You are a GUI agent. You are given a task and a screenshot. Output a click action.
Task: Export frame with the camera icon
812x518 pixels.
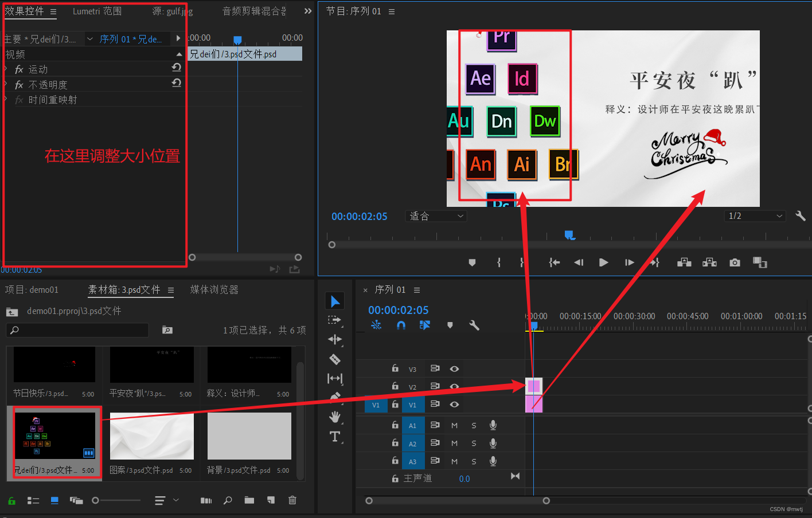click(735, 262)
